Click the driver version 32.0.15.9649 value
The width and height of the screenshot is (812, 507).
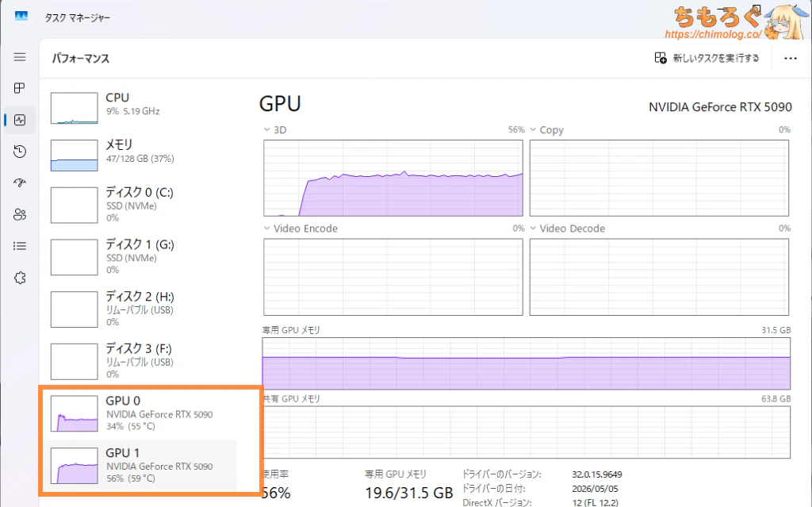click(597, 474)
